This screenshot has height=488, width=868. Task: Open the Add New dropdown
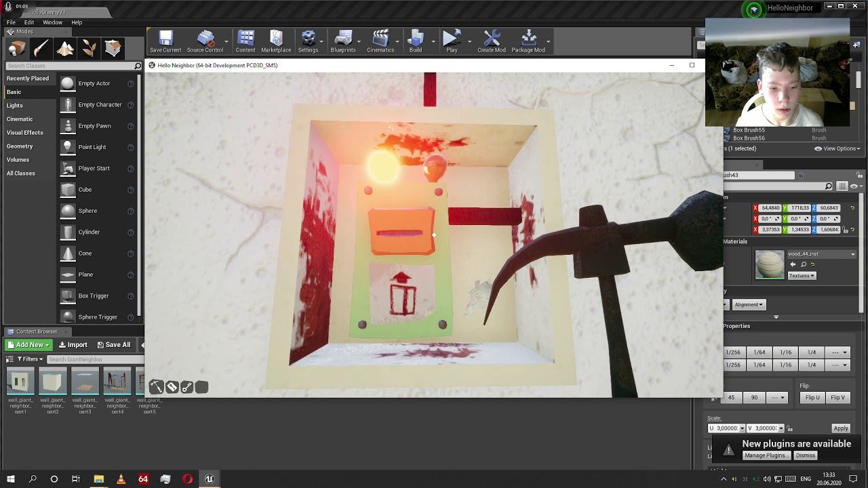coord(29,345)
